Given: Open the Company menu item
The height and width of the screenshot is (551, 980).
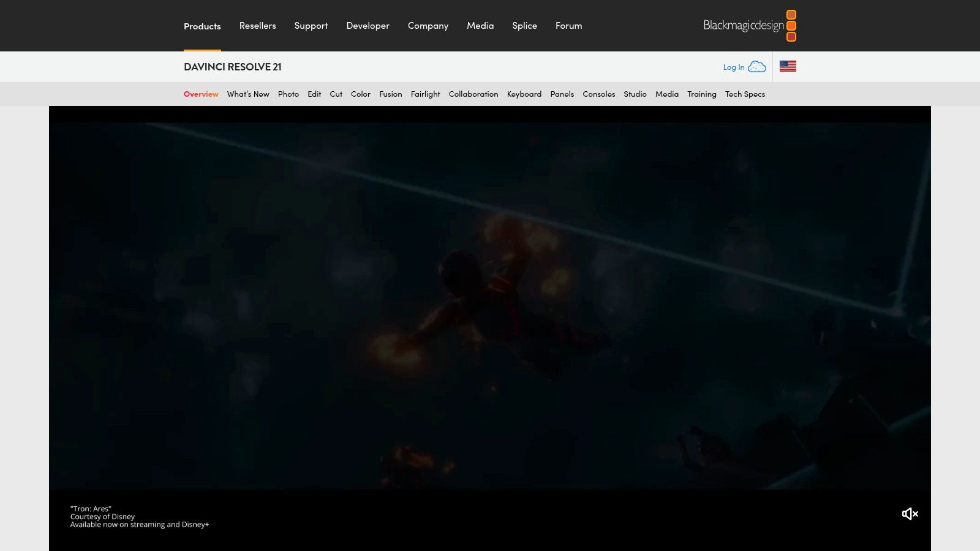Looking at the screenshot, I should 428,26.
